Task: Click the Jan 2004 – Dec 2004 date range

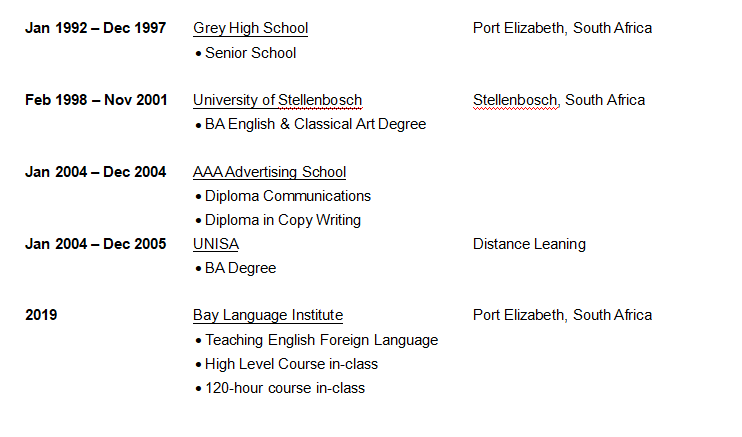Action: [95, 172]
